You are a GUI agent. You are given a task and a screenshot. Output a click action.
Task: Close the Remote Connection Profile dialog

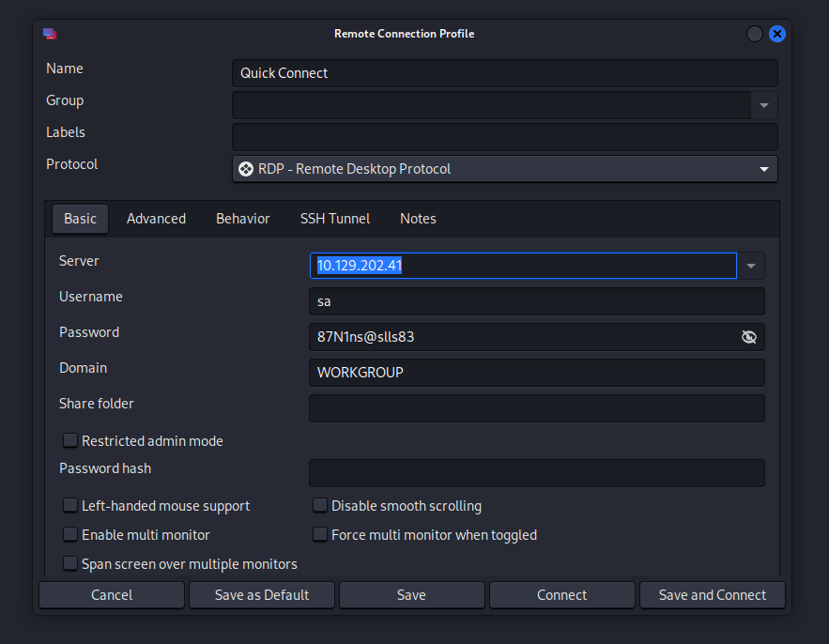[x=777, y=34]
